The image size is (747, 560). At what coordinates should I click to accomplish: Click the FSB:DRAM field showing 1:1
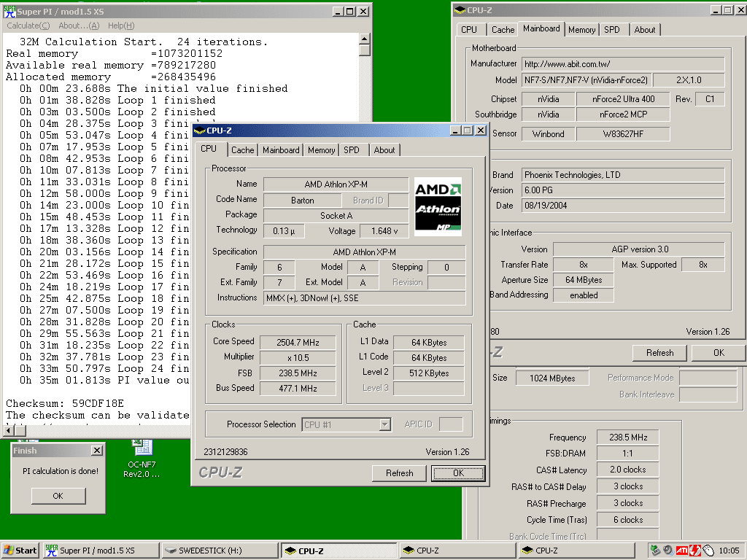[x=628, y=454]
